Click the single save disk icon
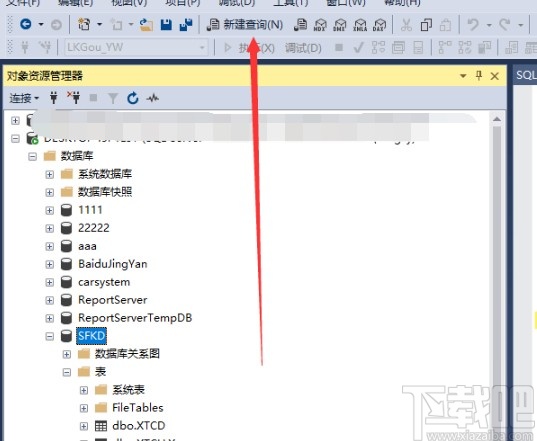 (x=166, y=25)
